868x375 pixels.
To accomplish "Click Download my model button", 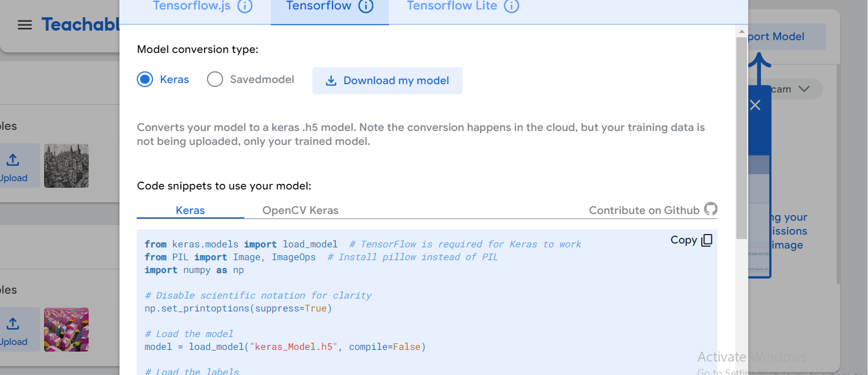I will pos(387,81).
